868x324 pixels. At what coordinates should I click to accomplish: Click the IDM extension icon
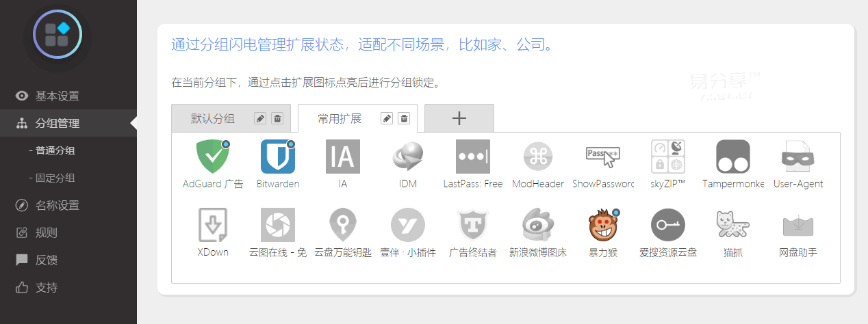408,157
